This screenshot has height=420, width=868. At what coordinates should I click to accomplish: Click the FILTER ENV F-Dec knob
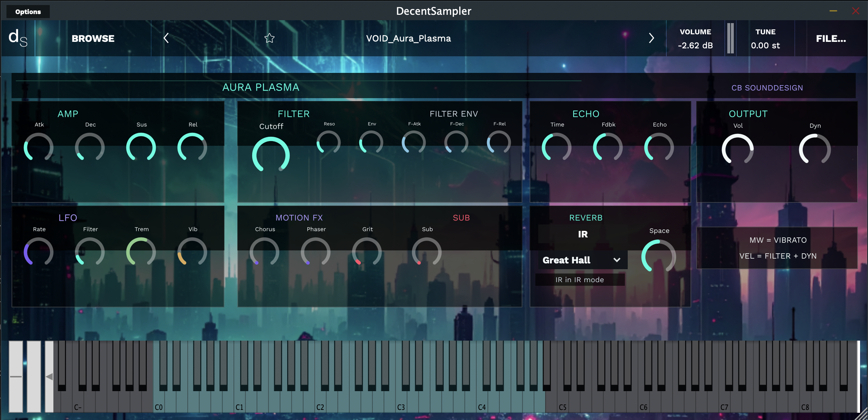(x=456, y=143)
